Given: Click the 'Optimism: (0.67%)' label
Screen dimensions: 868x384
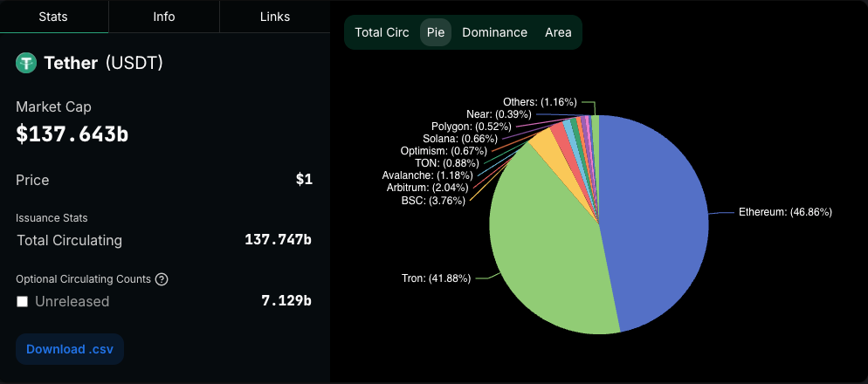Looking at the screenshot, I should point(444,150).
